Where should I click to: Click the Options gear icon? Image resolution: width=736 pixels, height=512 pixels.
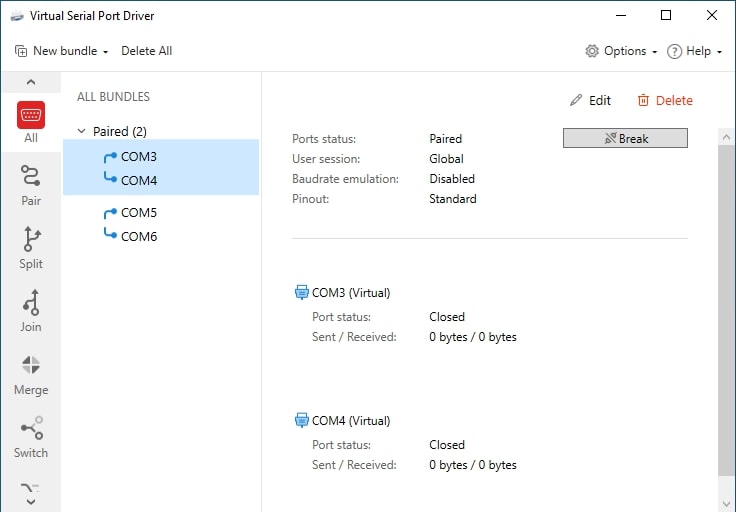point(592,51)
